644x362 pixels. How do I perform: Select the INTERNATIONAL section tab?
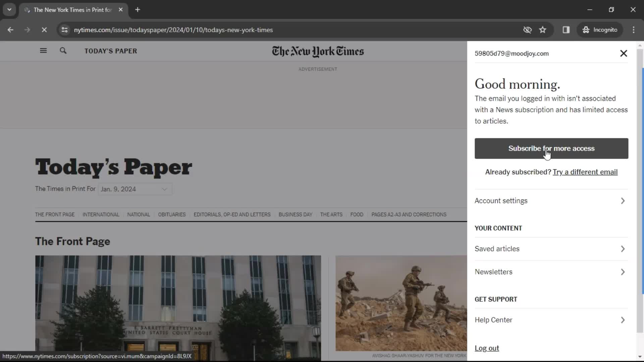pos(101,215)
